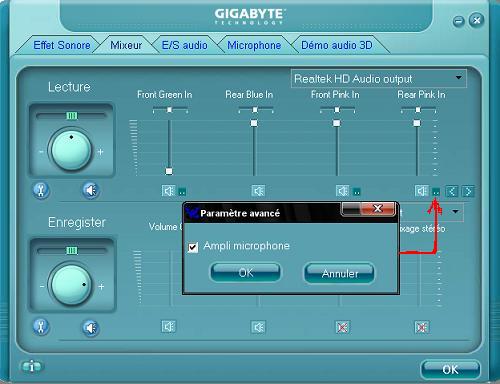Open advanced settings dots for Rear Pink In
Image resolution: width=500 pixels, height=384 pixels.
pos(436,192)
